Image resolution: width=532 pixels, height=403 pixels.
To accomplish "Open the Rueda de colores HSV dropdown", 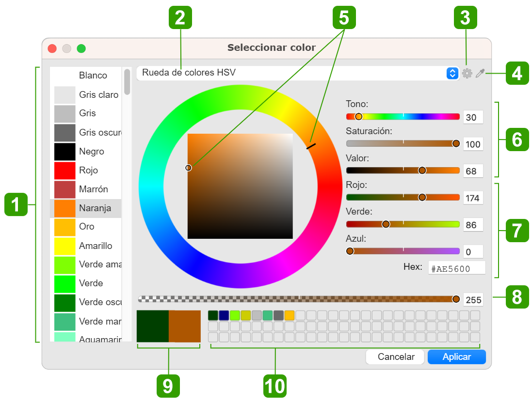I will click(297, 73).
